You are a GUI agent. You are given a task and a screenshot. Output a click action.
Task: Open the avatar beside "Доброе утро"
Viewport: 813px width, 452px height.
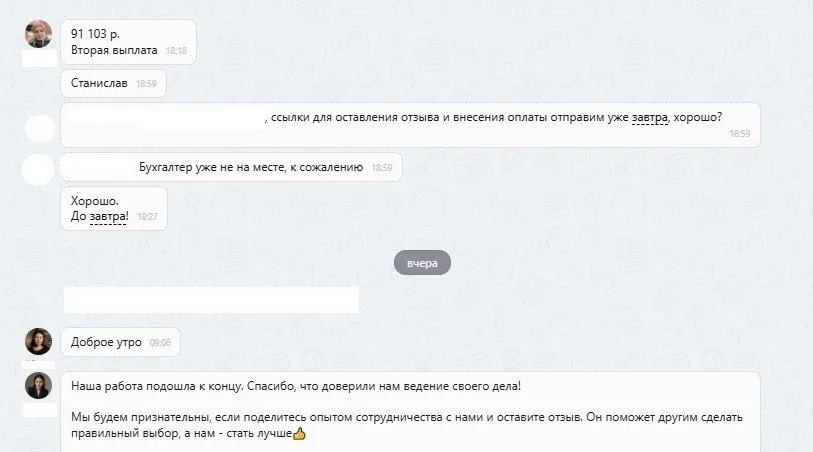[x=38, y=341]
